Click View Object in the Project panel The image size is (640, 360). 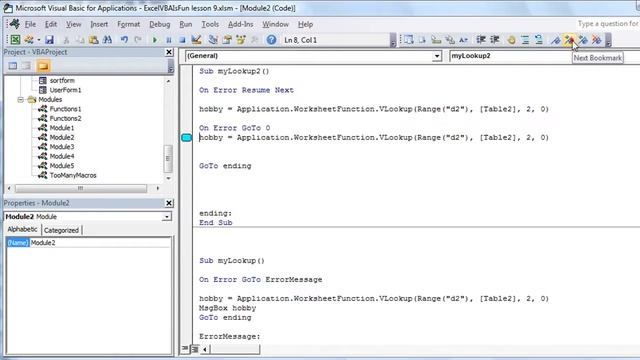pyautogui.click(x=27, y=66)
